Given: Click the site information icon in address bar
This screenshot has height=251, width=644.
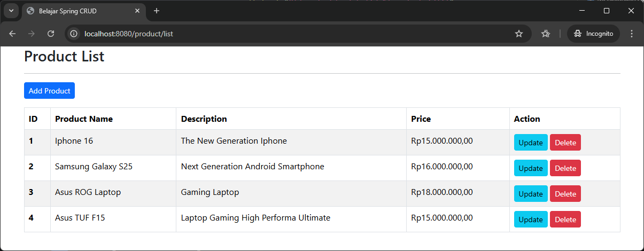Looking at the screenshot, I should coord(74,34).
